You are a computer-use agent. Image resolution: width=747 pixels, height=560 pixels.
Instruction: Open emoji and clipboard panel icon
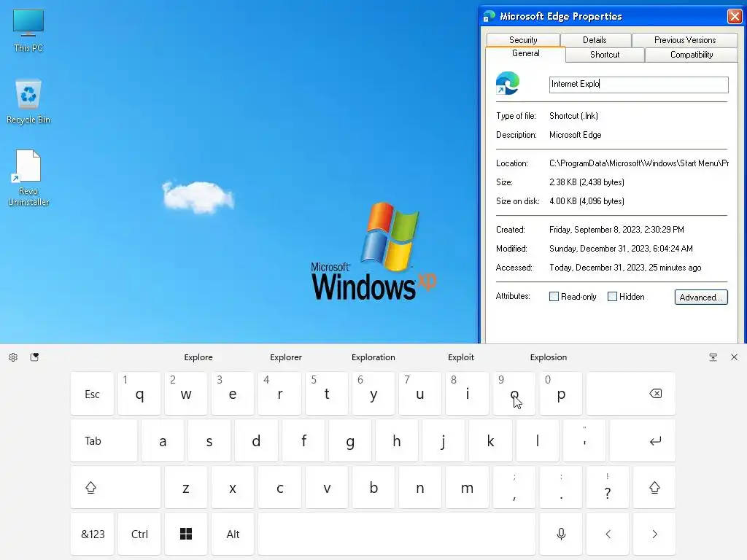click(34, 357)
